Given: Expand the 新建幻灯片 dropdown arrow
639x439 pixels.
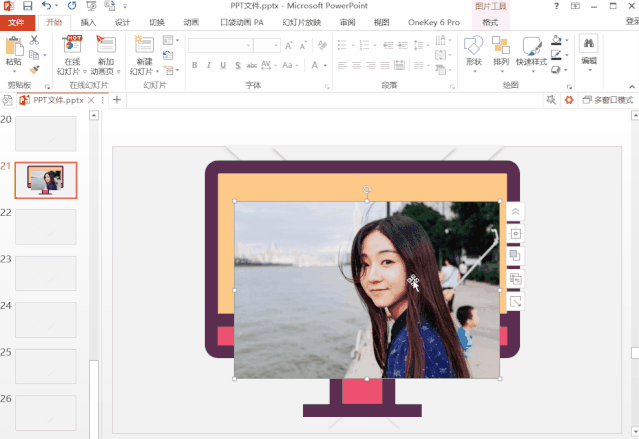Looking at the screenshot, I should tap(143, 72).
